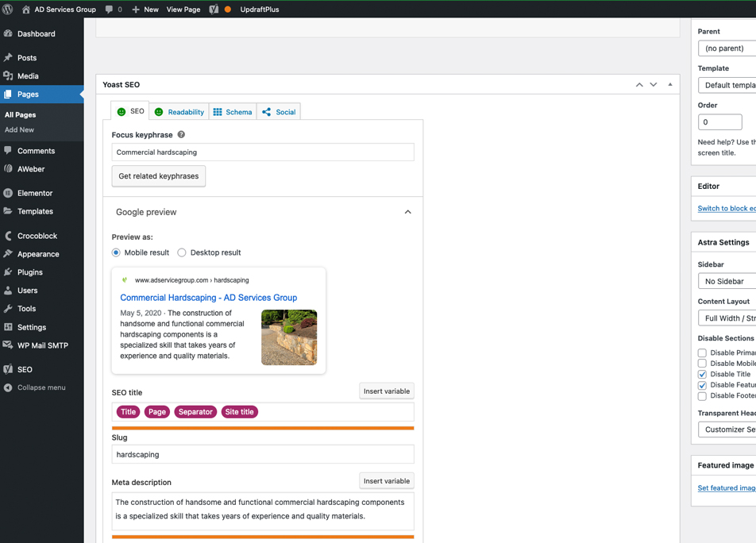756x543 pixels.
Task: Click the Comments sidebar icon
Action: point(8,150)
